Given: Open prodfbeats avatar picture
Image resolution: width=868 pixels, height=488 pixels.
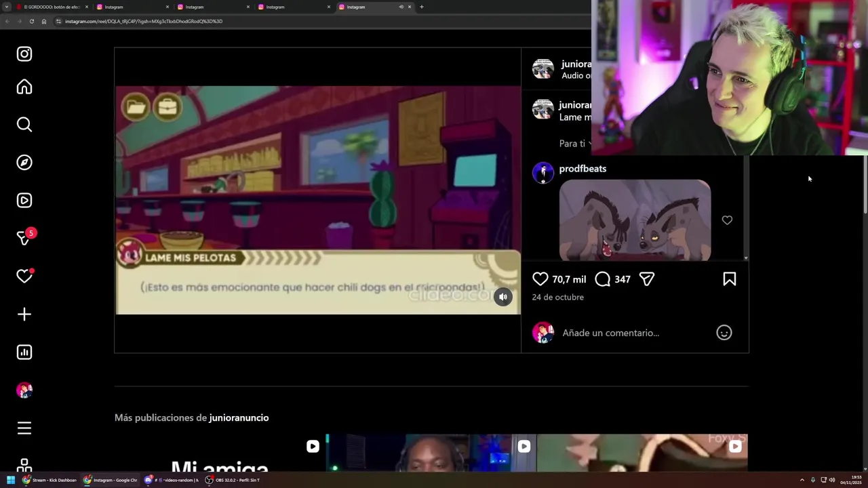Looking at the screenshot, I should click(543, 173).
